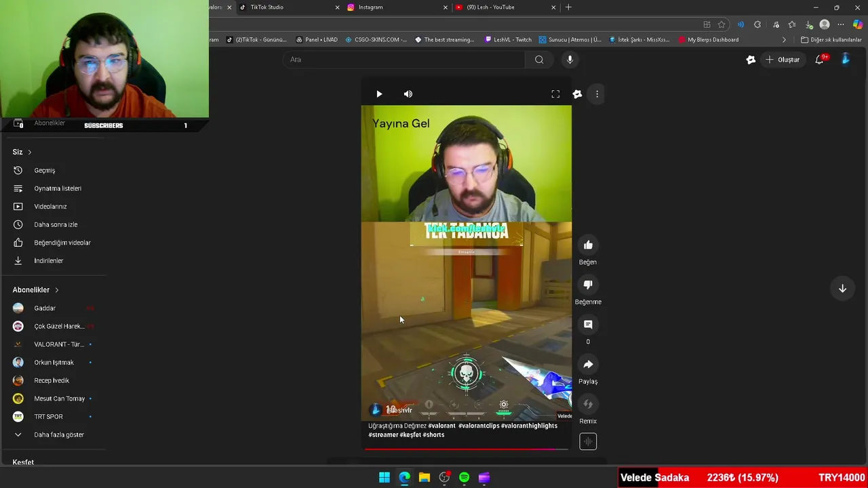Open YouTube notifications bell
Image resolution: width=868 pixels, height=488 pixels.
[820, 60]
